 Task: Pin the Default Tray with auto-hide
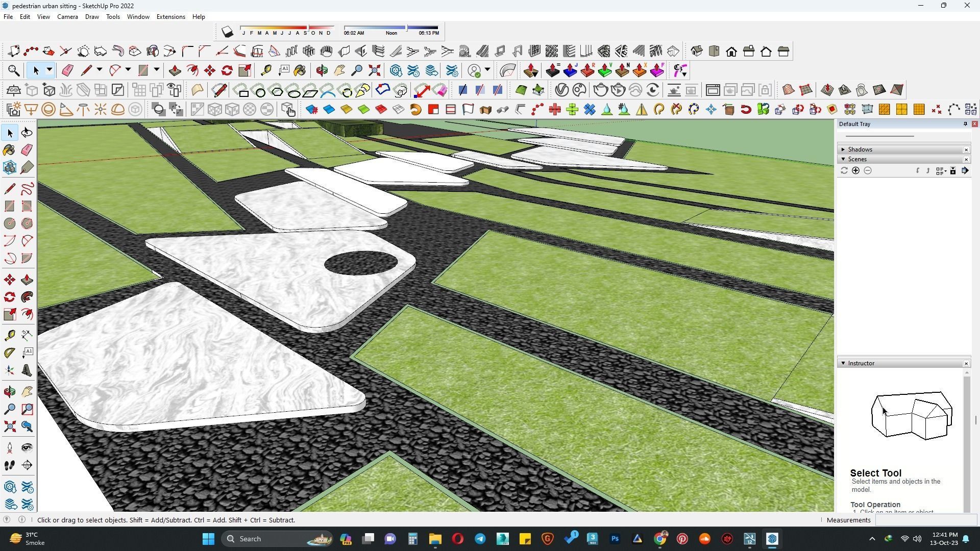(x=965, y=124)
